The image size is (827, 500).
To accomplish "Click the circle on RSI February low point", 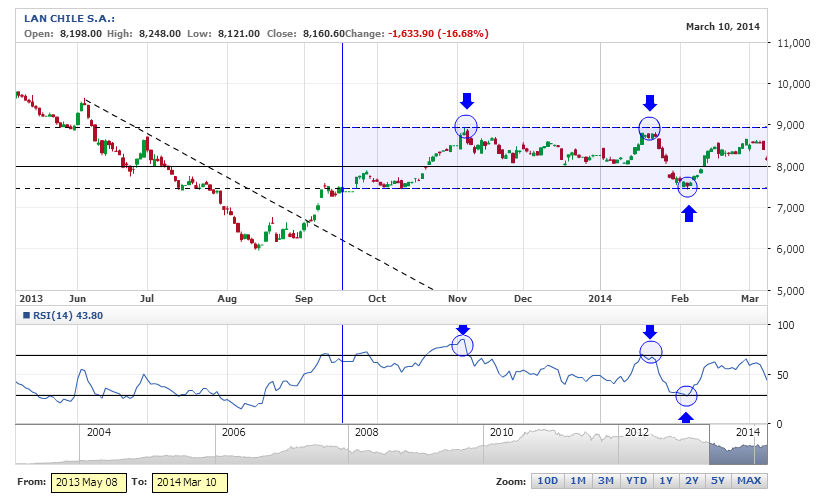I will [686, 396].
